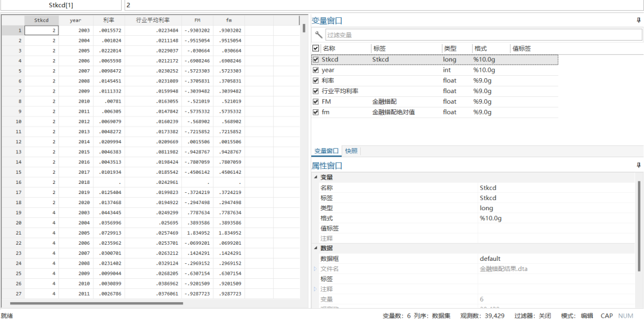The height and width of the screenshot is (320, 644).
Task: Toggle the fm variable checkbox
Action: [316, 112]
